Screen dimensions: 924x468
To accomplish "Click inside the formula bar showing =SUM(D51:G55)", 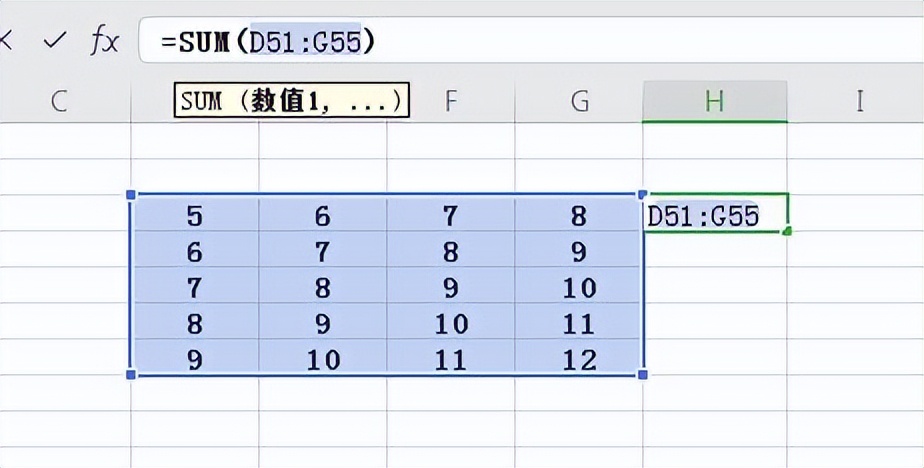I will [x=530, y=40].
